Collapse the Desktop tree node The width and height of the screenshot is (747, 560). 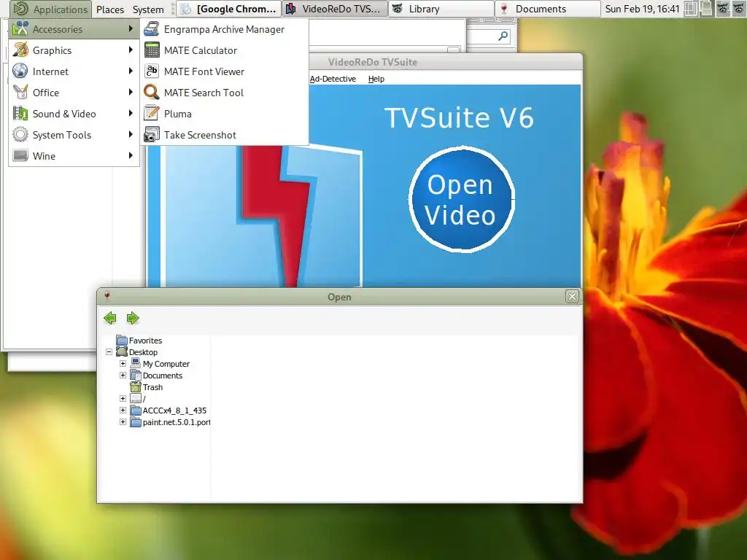(109, 352)
